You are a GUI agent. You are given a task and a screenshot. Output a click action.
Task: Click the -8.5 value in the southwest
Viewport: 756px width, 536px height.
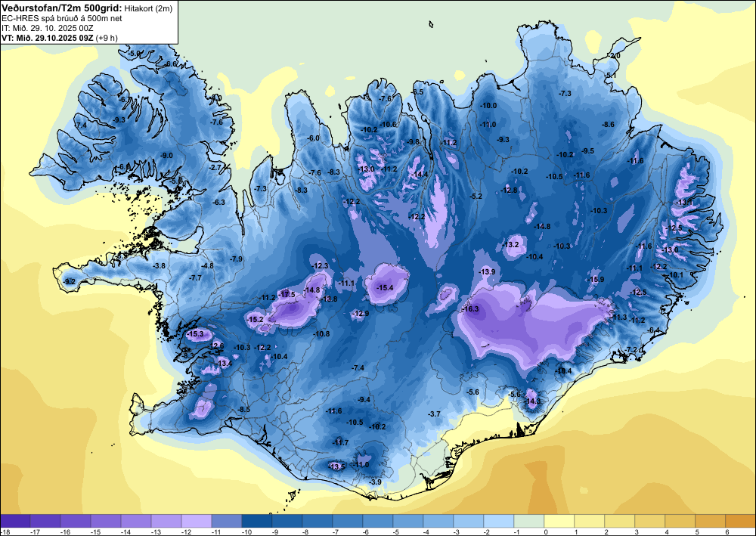click(244, 410)
